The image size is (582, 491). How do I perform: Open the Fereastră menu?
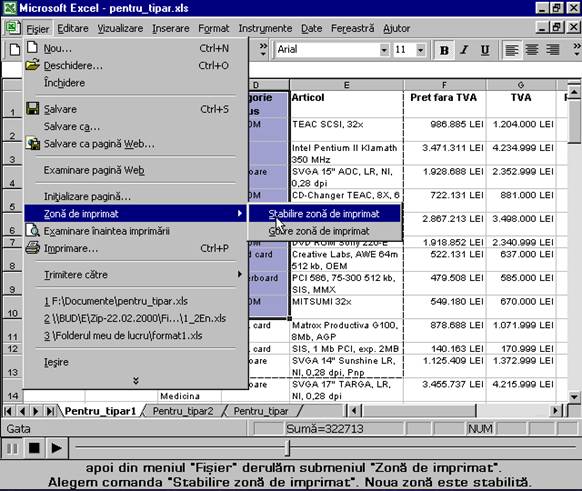coord(353,28)
